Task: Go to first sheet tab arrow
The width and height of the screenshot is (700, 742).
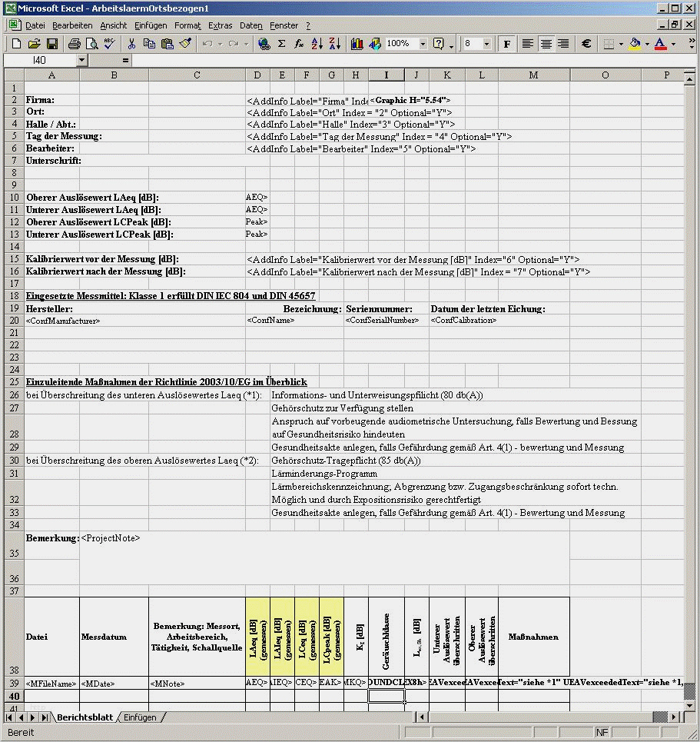Action: (9, 717)
